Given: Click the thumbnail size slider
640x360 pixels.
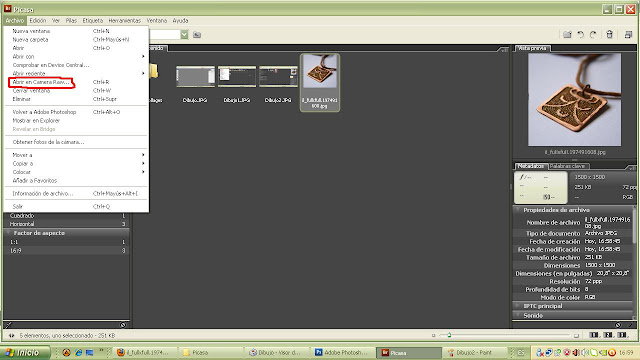Looking at the screenshot, I should tap(449, 336).
